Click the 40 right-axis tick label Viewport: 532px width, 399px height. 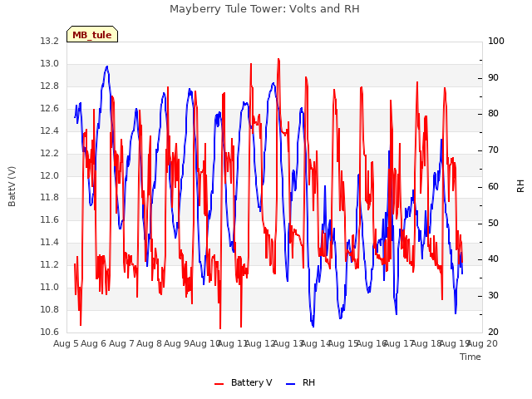[493, 259]
